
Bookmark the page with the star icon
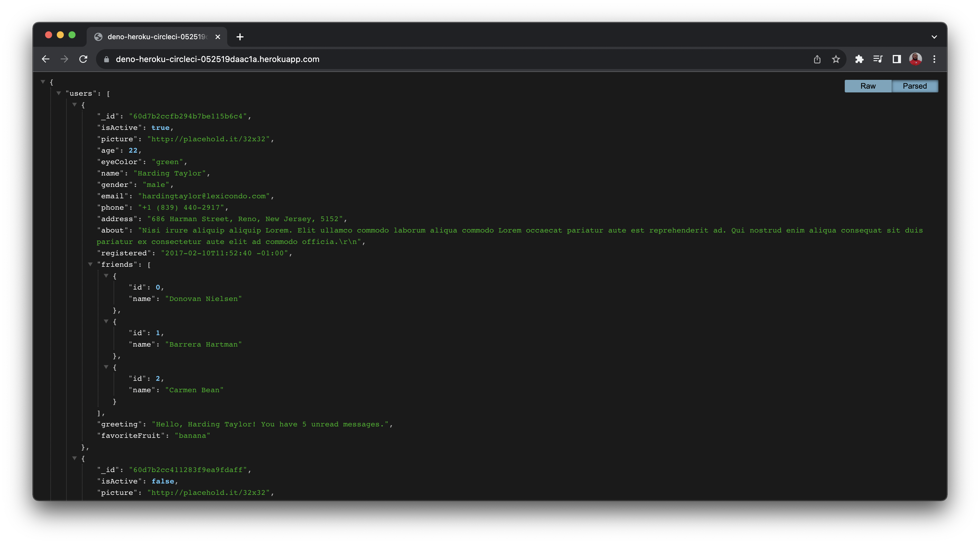[835, 59]
